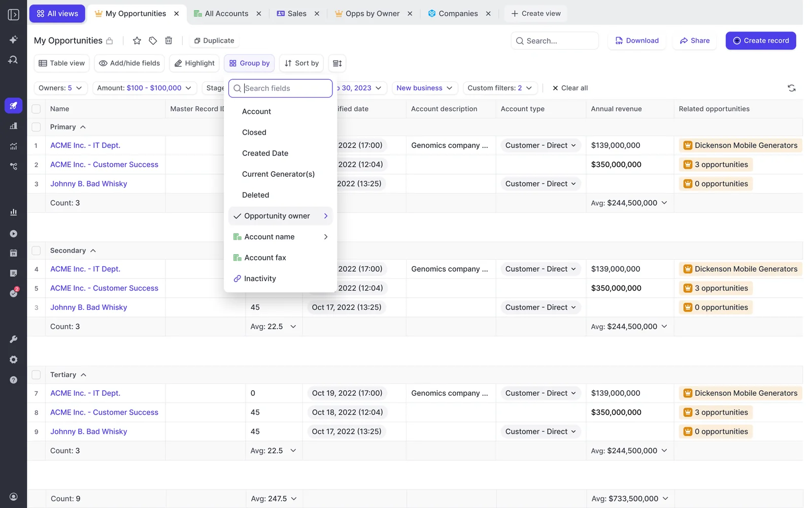This screenshot has width=812, height=508.
Task: Open the Owners: 5 filter dropdown
Action: [60, 88]
